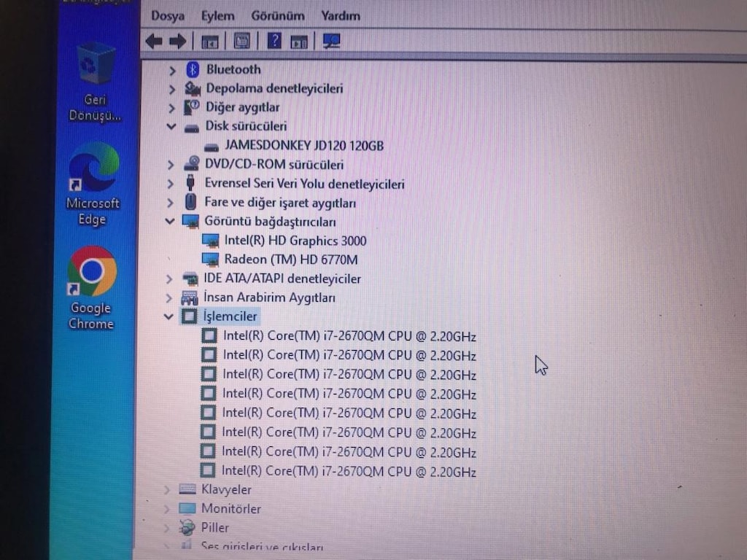Viewport: 747px width, 560px height.
Task: Expand IDE ATA/ATAPI denetleyiciler node
Action: [169, 279]
